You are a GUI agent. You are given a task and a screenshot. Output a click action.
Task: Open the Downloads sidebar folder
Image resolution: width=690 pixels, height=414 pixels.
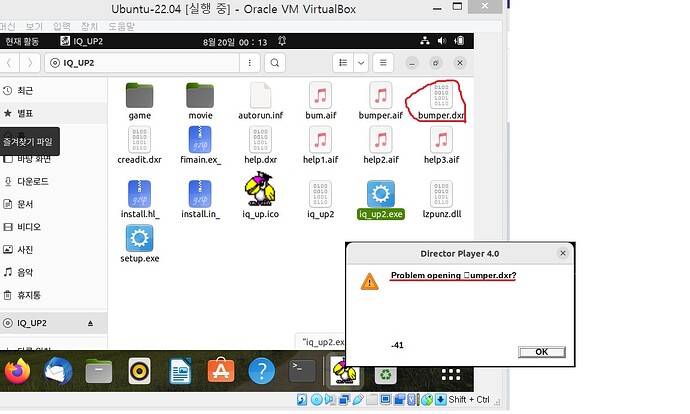click(53, 181)
